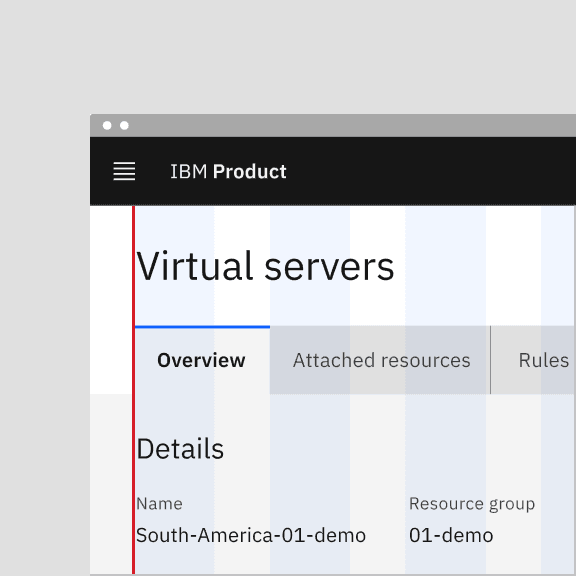Click the red vertical margin guideline
Viewport: 576px width, 576px height.
click(x=134, y=389)
